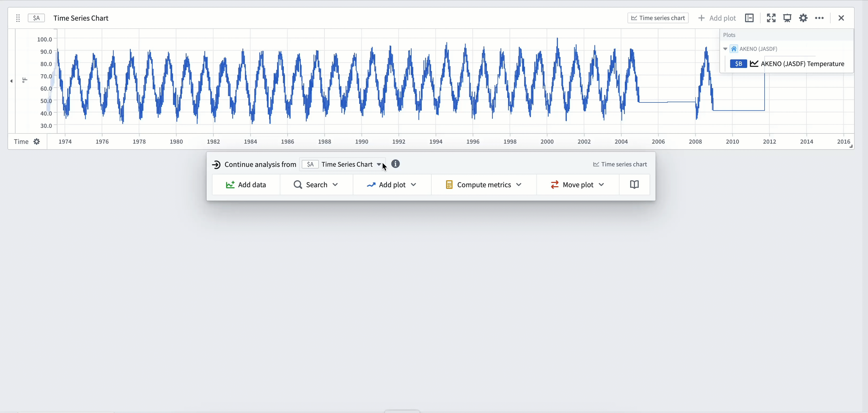Click the book icon in the analysis toolbar

pos(634,184)
